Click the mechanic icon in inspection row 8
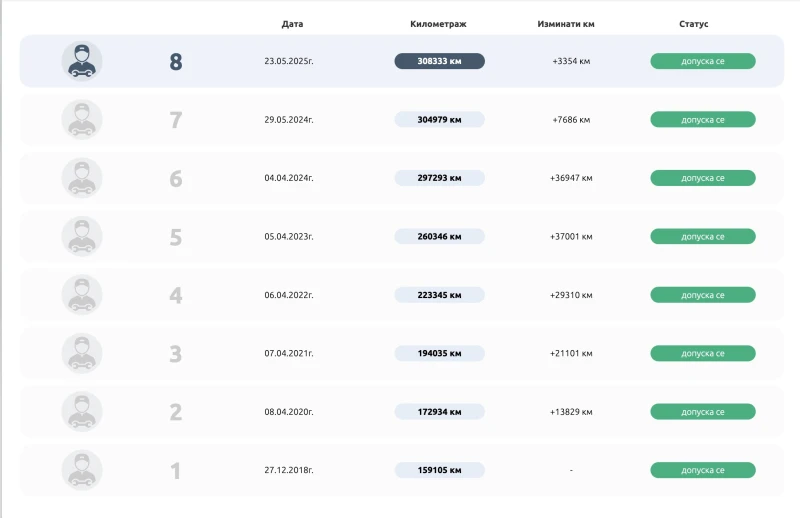The image size is (800, 518). coord(82,61)
